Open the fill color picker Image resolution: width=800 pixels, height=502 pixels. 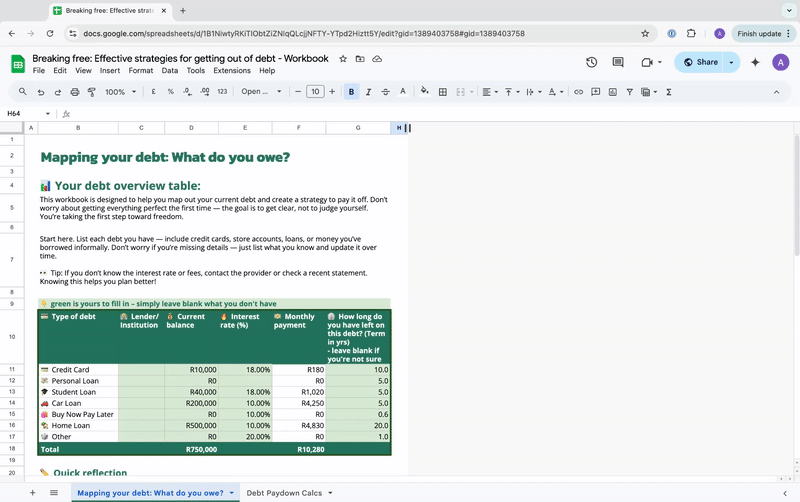click(x=425, y=92)
